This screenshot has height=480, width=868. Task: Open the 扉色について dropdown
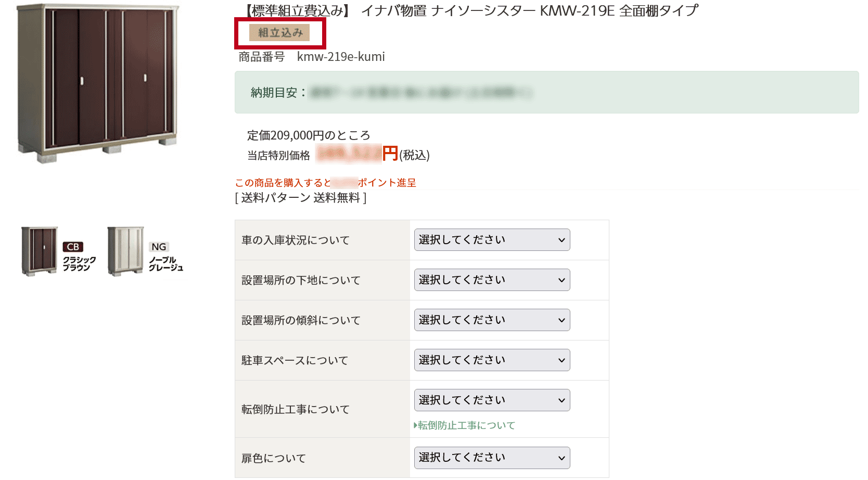click(x=492, y=458)
